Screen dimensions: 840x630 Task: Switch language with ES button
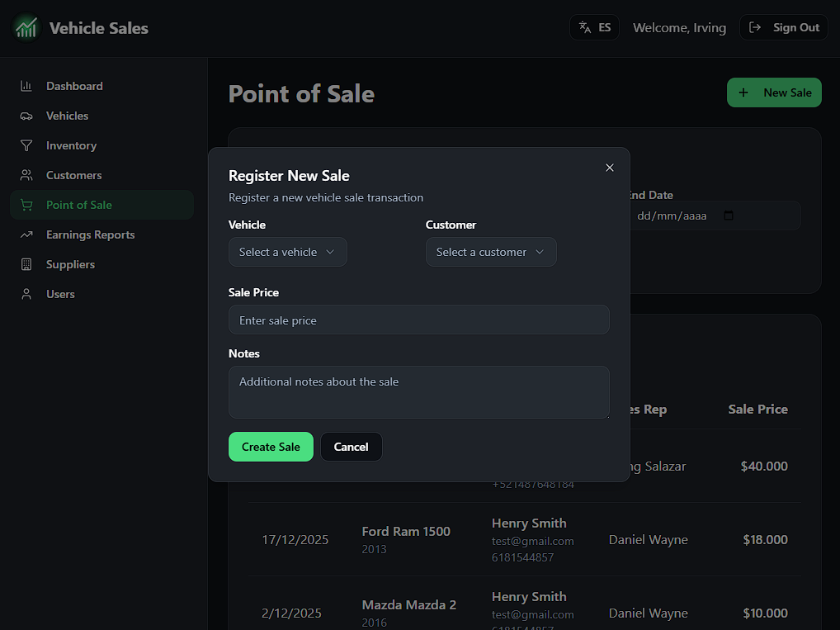pos(594,27)
